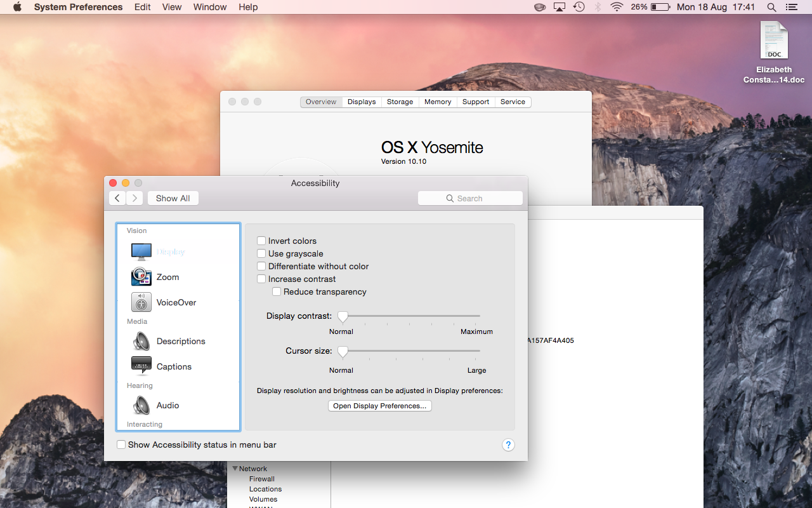
Task: Select the Overview tab
Action: pos(321,102)
